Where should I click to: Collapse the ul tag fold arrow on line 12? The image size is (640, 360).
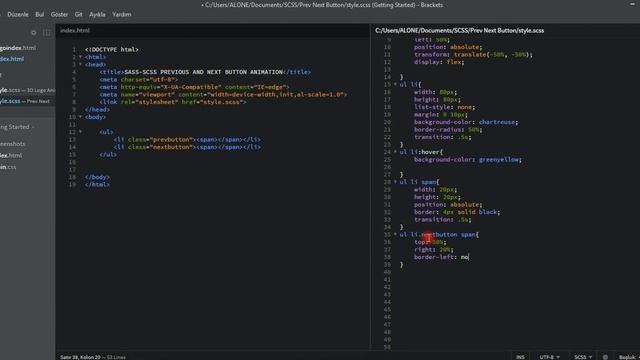pyautogui.click(x=80, y=132)
